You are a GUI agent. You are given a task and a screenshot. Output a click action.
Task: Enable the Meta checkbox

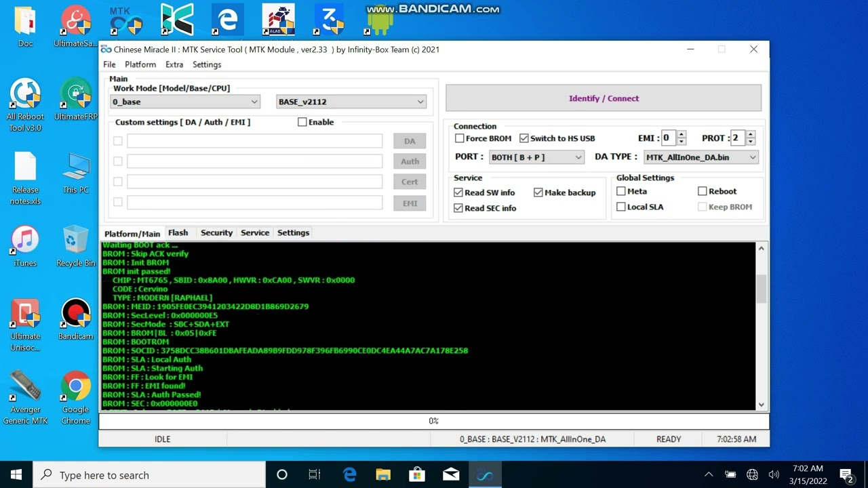click(621, 191)
